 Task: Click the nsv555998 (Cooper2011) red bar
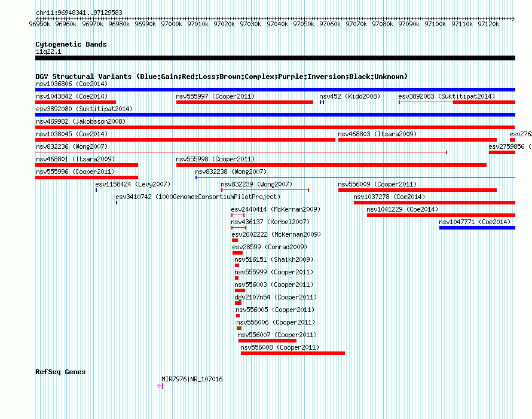[332, 165]
